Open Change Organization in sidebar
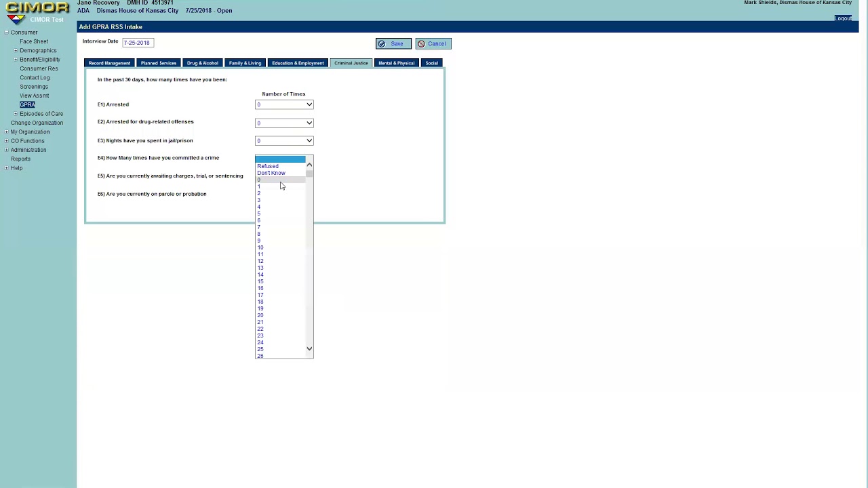 pyautogui.click(x=37, y=123)
